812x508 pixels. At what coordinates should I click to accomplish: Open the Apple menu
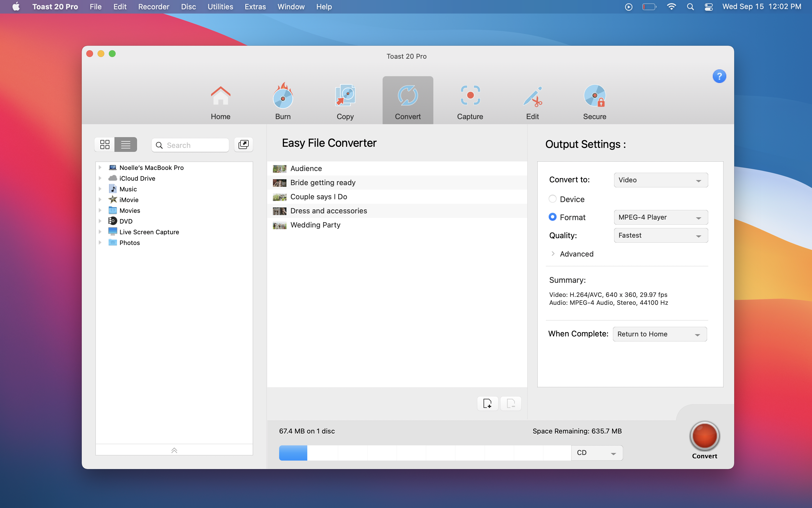[16, 7]
